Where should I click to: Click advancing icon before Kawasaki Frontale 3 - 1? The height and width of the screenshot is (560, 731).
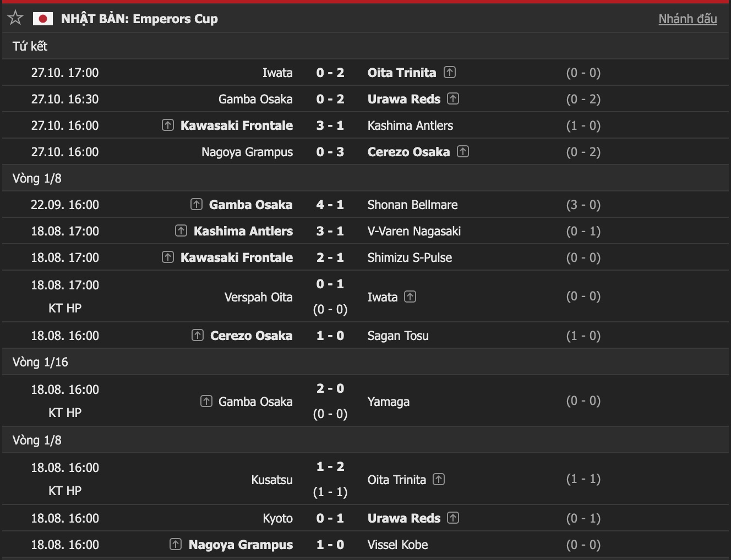pyautogui.click(x=168, y=125)
